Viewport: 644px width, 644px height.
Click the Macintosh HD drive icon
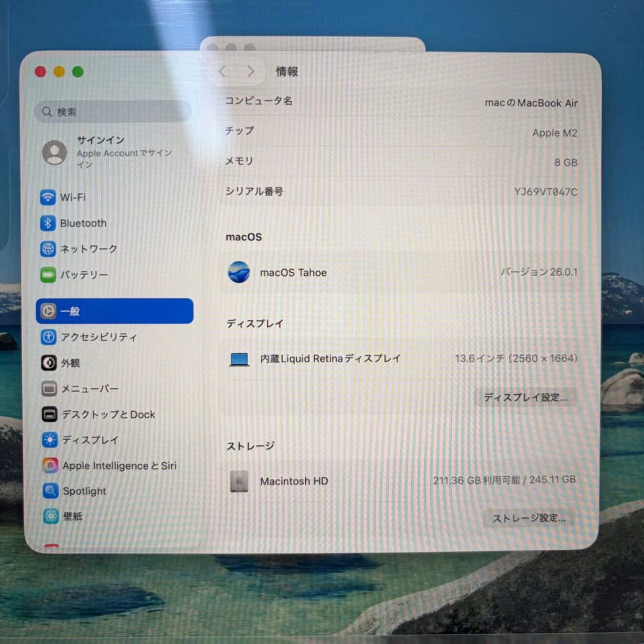(239, 482)
